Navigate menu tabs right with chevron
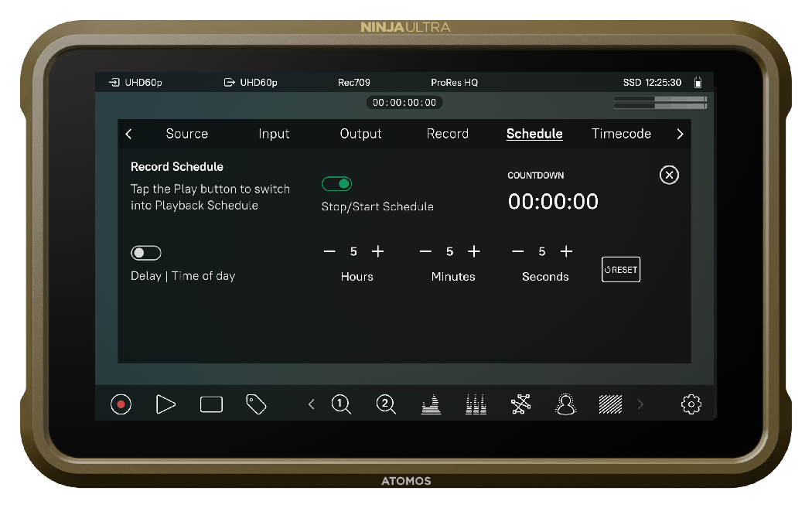 click(x=680, y=134)
